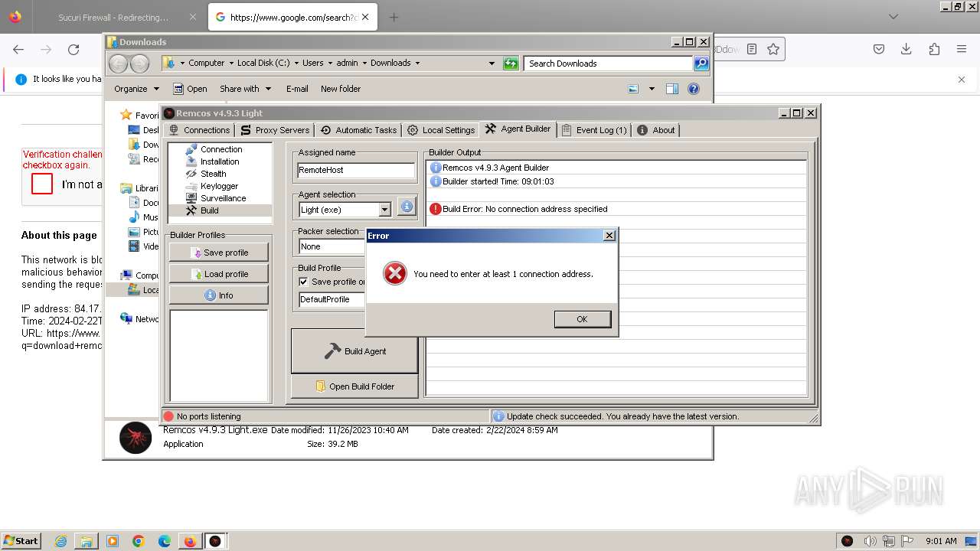Click the back arrow in Downloads window
Image resolution: width=980 pixels, height=551 pixels.
(118, 64)
